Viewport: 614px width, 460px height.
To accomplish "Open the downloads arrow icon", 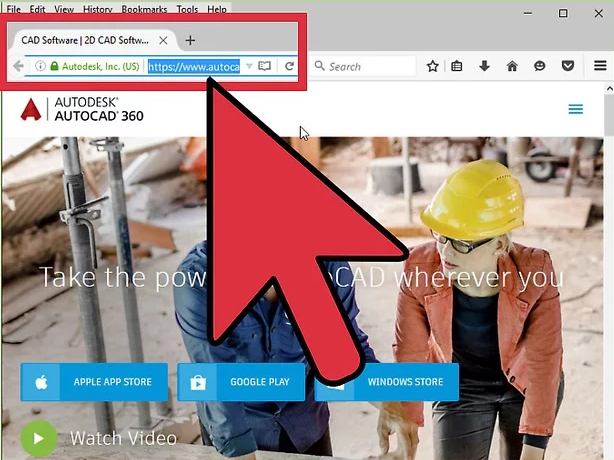I will point(484,67).
